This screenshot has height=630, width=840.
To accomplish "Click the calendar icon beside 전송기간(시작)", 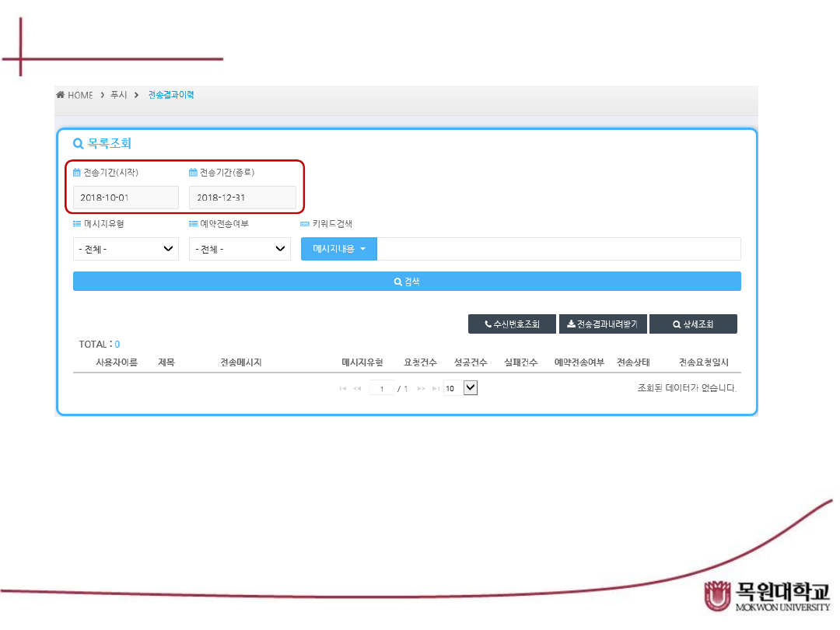I will [x=76, y=173].
